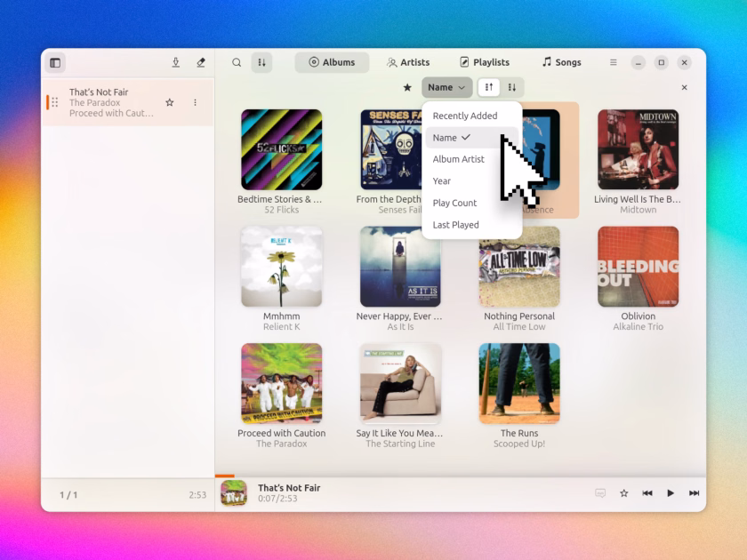Switch to the Albums tab

coord(332,62)
